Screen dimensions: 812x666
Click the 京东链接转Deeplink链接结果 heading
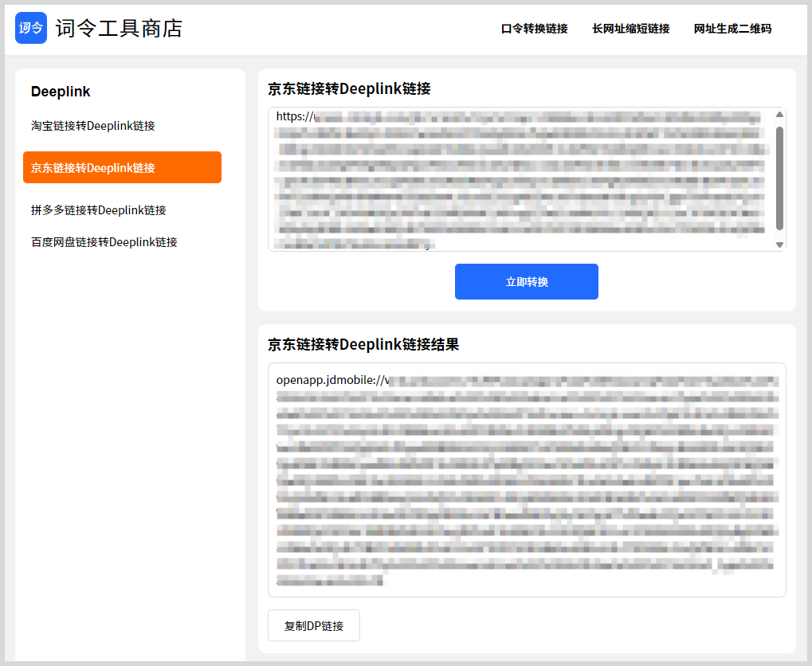click(363, 344)
